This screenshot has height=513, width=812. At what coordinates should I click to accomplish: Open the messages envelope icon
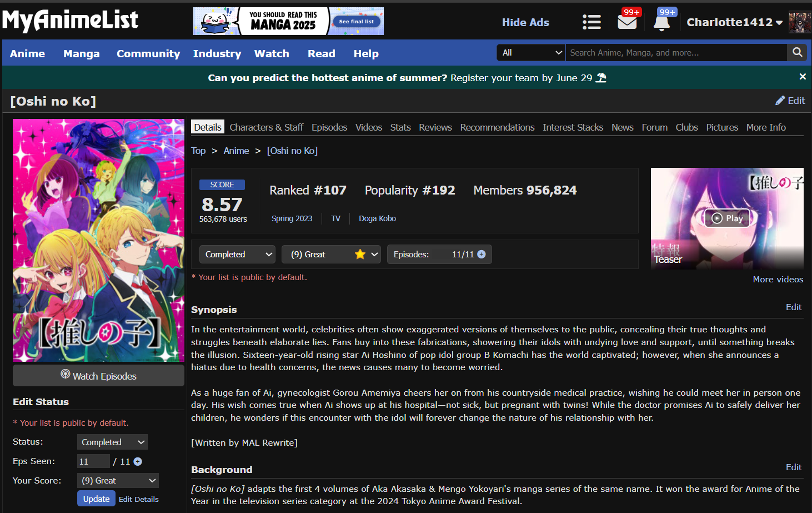pos(627,23)
